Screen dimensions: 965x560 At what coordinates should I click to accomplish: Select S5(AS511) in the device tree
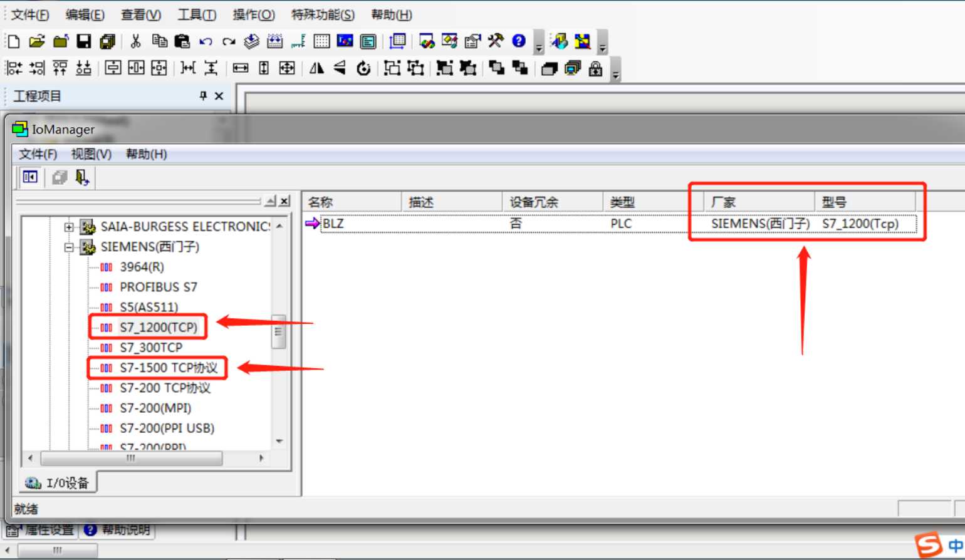[149, 307]
